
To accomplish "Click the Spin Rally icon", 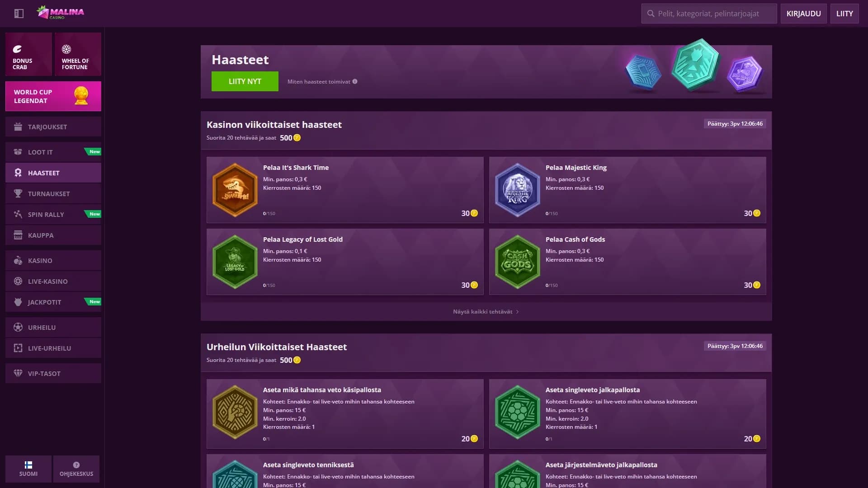I will (18, 215).
